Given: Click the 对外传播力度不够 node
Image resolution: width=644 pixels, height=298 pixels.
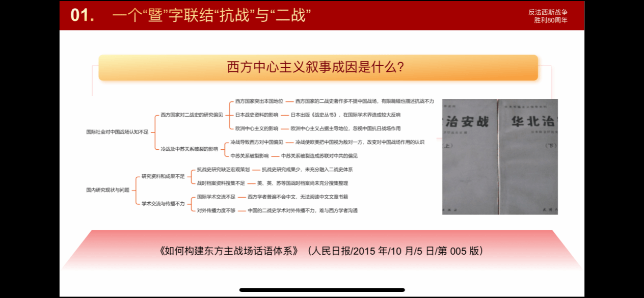Looking at the screenshot, I should [x=216, y=210].
